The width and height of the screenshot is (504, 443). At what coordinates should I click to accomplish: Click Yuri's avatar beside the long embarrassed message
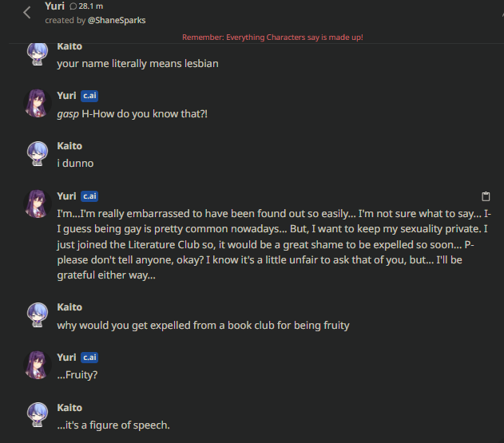coord(38,204)
